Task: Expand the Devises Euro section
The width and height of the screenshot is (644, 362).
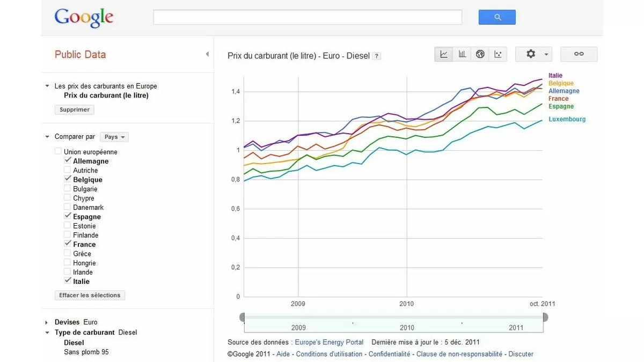Action: point(47,322)
